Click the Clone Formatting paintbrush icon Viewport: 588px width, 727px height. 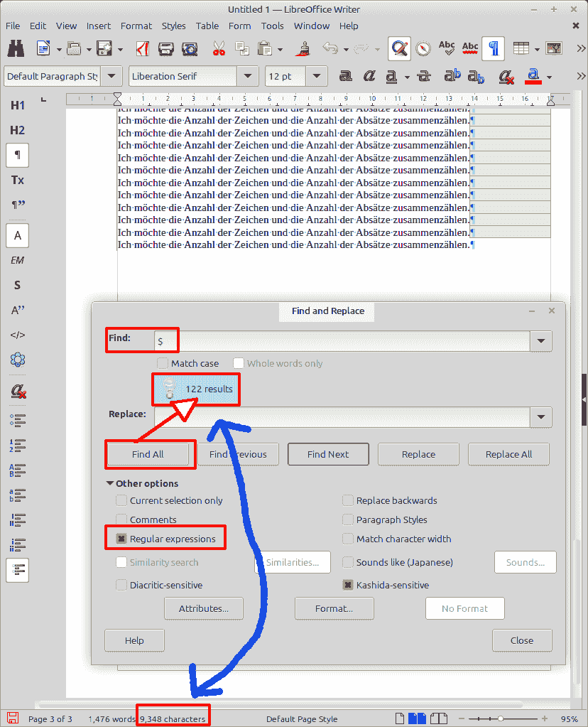click(x=305, y=48)
